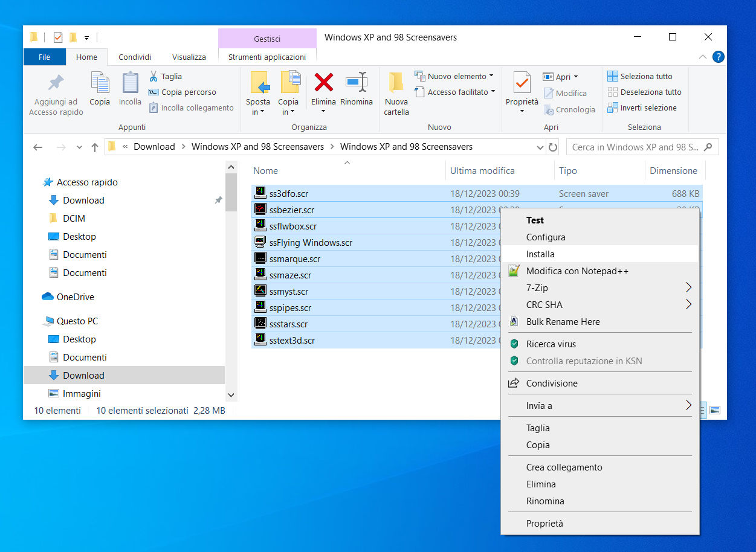Sort by the Ultima modifica column
Viewport: 756px width, 552px height.
[x=500, y=171]
